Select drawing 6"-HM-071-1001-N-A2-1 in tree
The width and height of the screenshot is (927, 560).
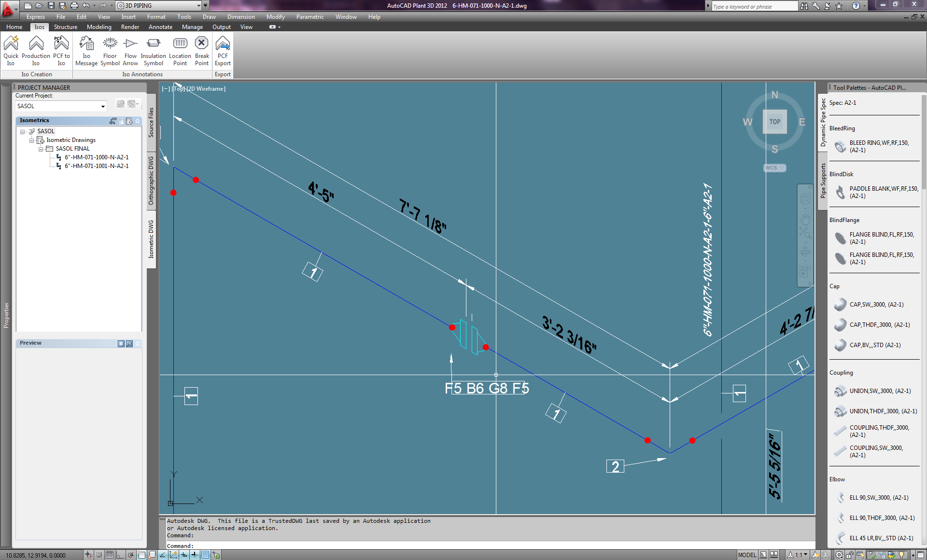point(96,166)
